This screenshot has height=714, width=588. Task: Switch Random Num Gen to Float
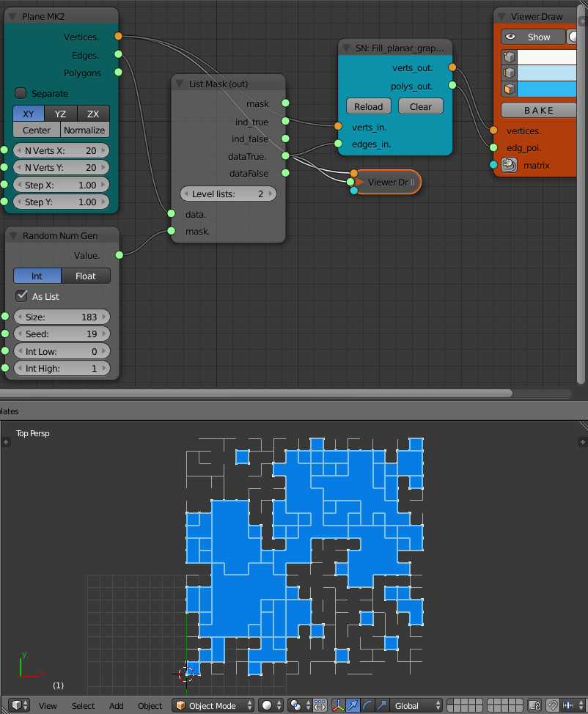86,276
